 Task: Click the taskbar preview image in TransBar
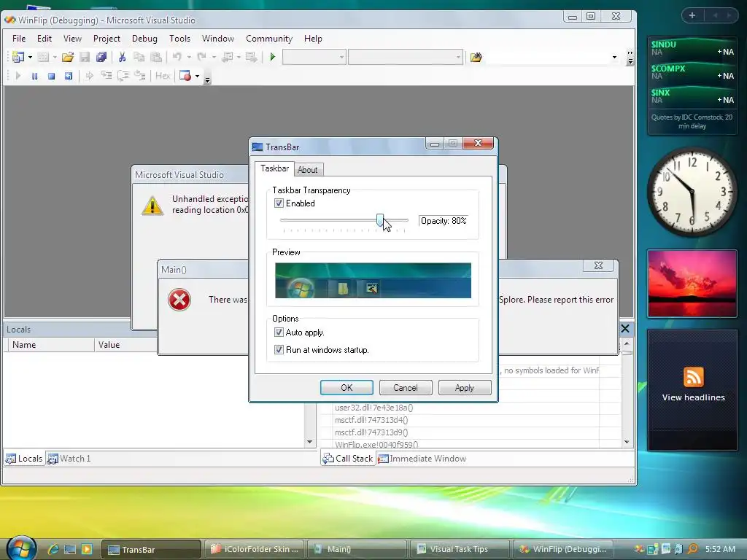click(373, 281)
